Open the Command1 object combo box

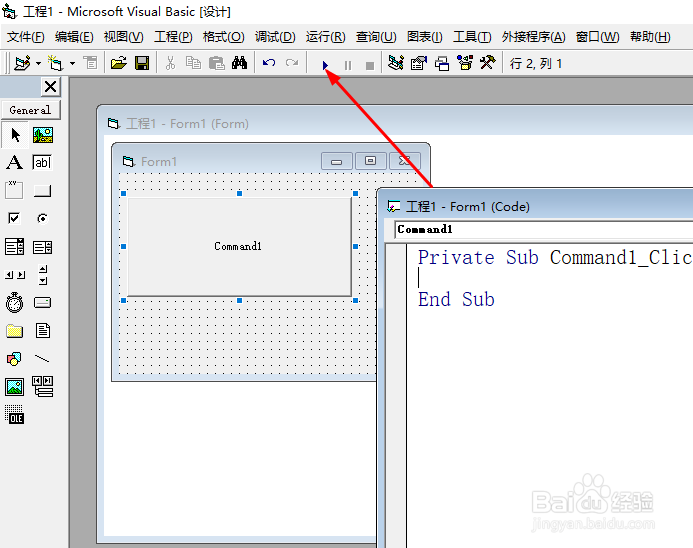click(x=544, y=230)
